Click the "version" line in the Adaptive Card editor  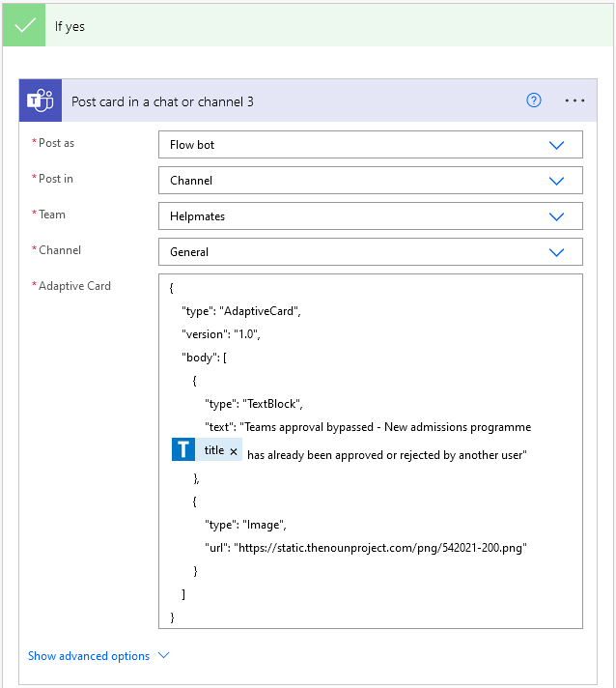pos(221,334)
